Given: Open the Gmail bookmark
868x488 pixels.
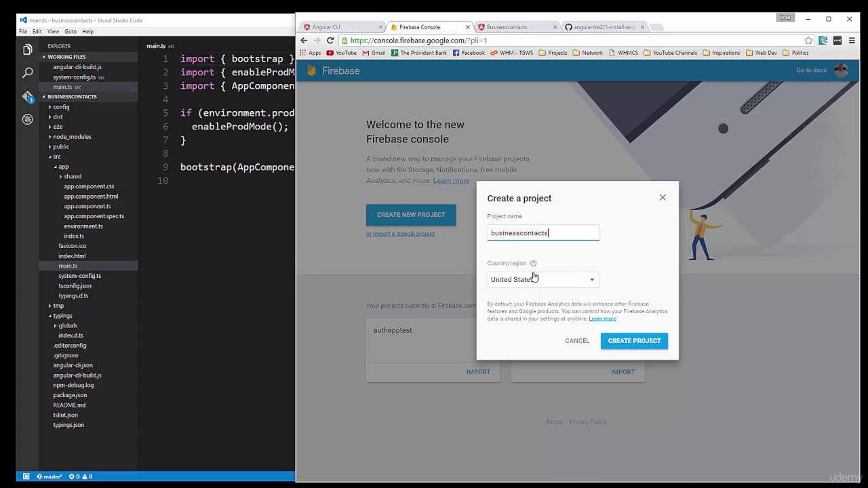Looking at the screenshot, I should [x=374, y=53].
